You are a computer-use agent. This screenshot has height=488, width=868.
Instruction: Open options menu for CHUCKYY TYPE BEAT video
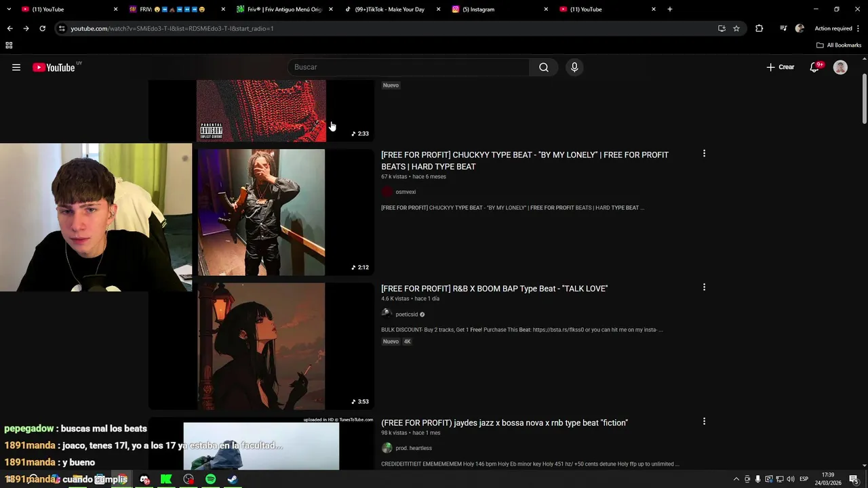coord(704,154)
